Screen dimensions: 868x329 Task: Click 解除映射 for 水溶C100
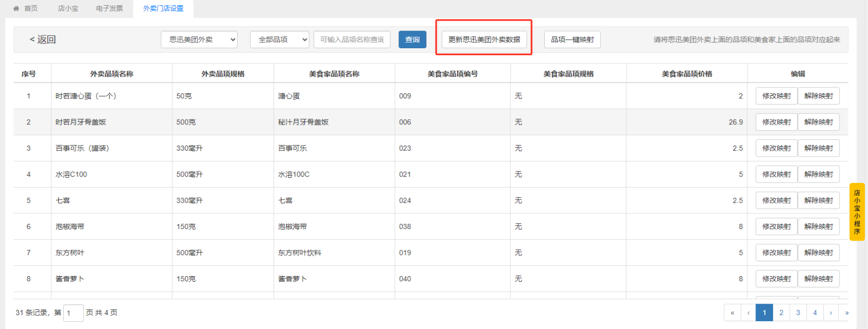(818, 174)
